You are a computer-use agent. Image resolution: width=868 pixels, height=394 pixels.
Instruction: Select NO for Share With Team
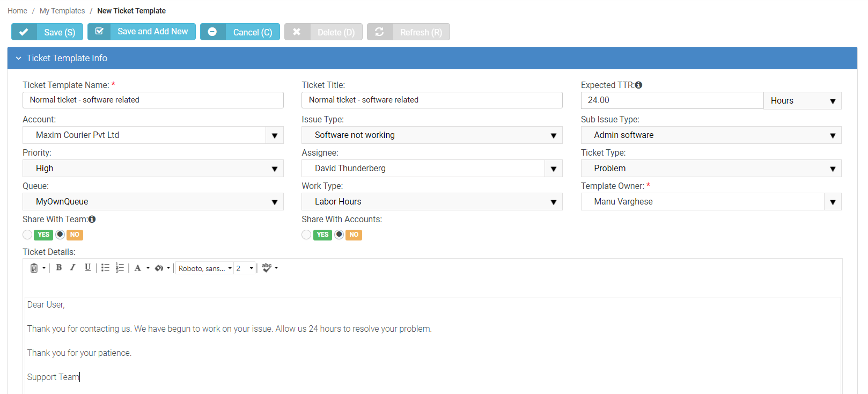[x=61, y=235]
